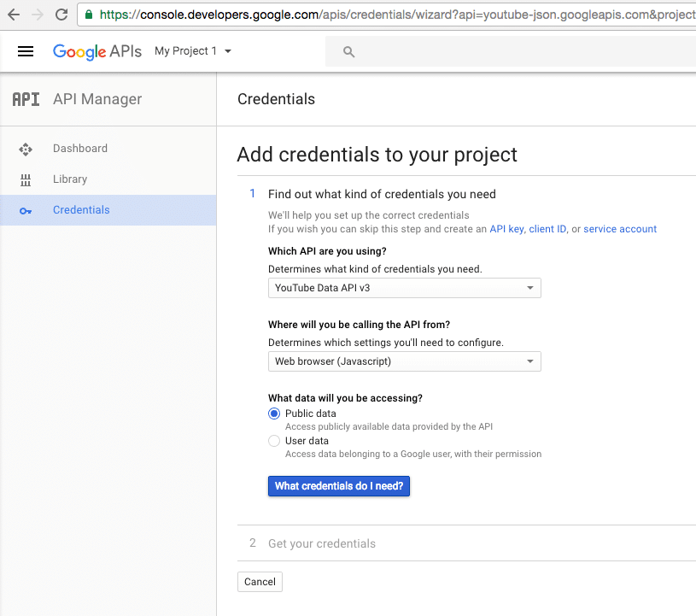Image resolution: width=696 pixels, height=616 pixels.
Task: Reload the page with refresh icon
Action: pyautogui.click(x=61, y=15)
